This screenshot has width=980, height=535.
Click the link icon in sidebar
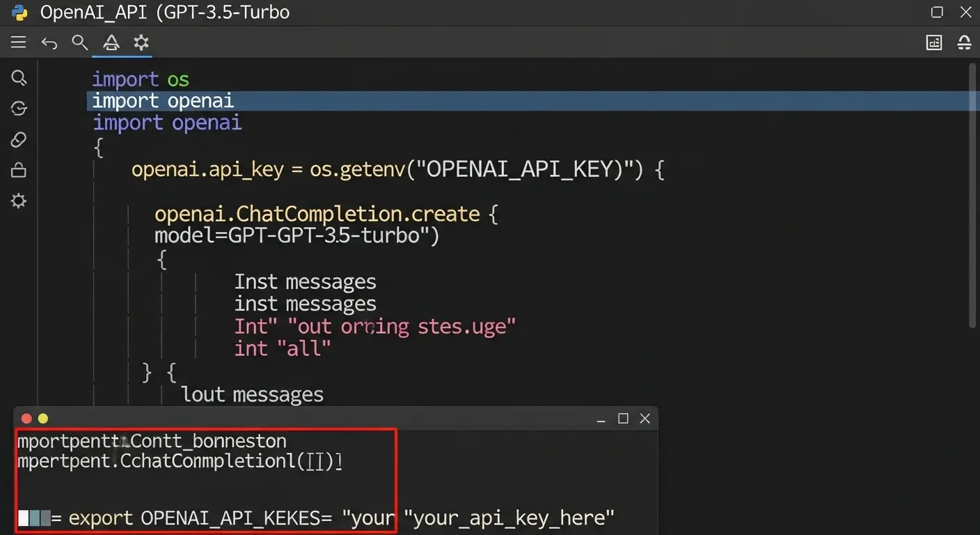pyautogui.click(x=19, y=139)
